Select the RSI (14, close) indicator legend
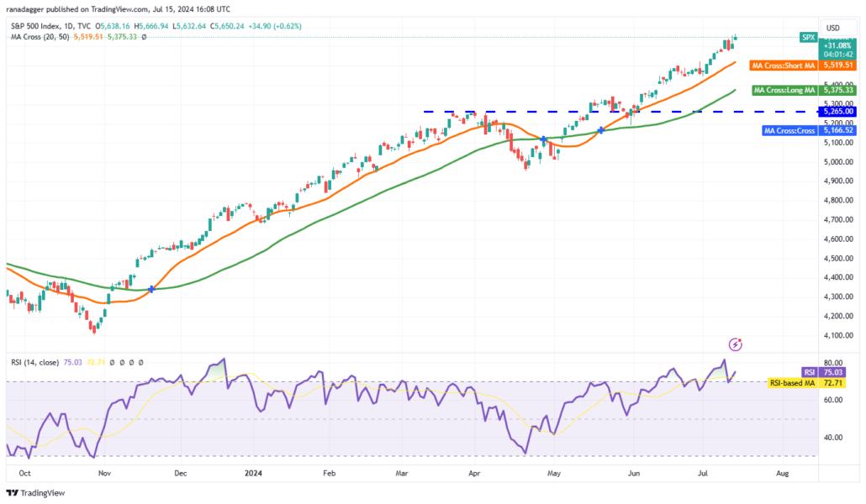The height and width of the screenshot is (504, 866). tap(34, 363)
